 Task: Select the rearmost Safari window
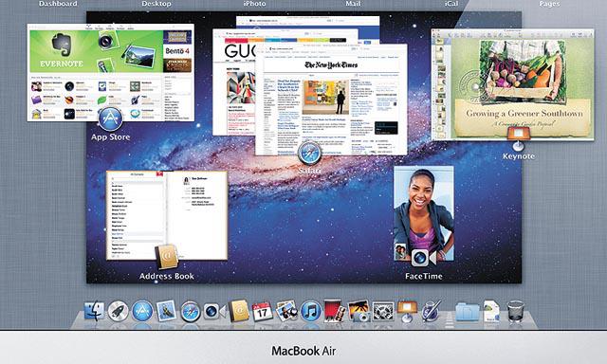[307, 22]
